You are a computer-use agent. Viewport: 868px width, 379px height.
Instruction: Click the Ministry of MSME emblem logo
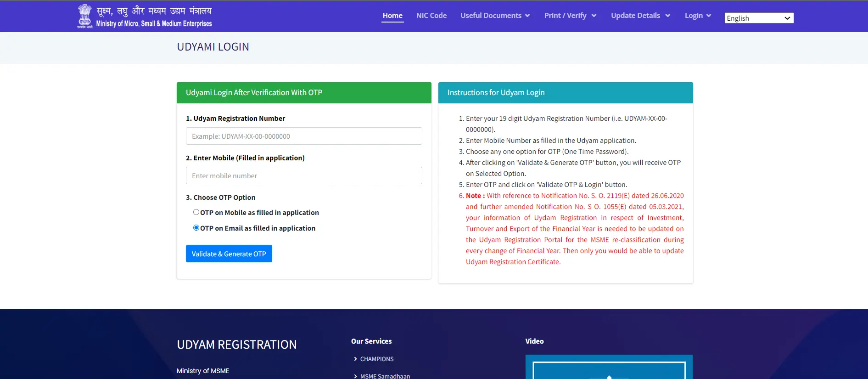(x=84, y=16)
